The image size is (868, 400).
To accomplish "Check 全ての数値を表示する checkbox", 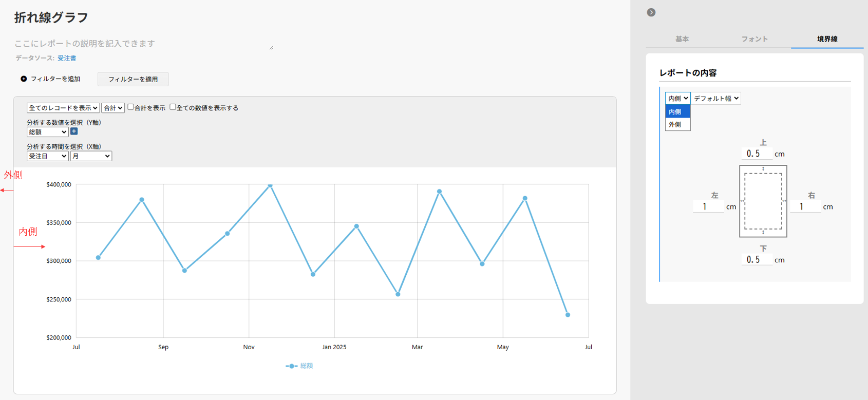I will pyautogui.click(x=173, y=107).
